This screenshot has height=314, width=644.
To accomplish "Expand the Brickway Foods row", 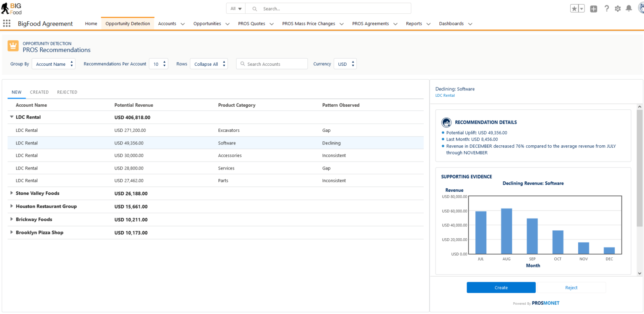I will click(x=12, y=219).
